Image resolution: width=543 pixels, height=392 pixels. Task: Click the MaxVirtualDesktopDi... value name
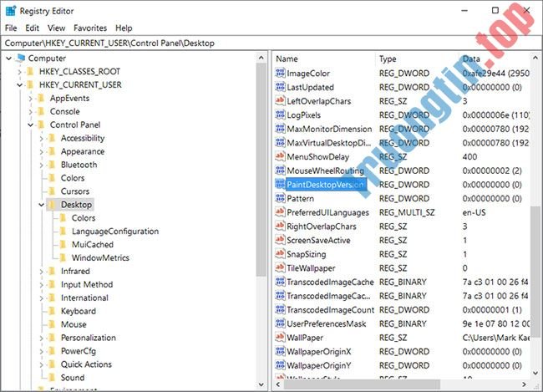pos(328,143)
